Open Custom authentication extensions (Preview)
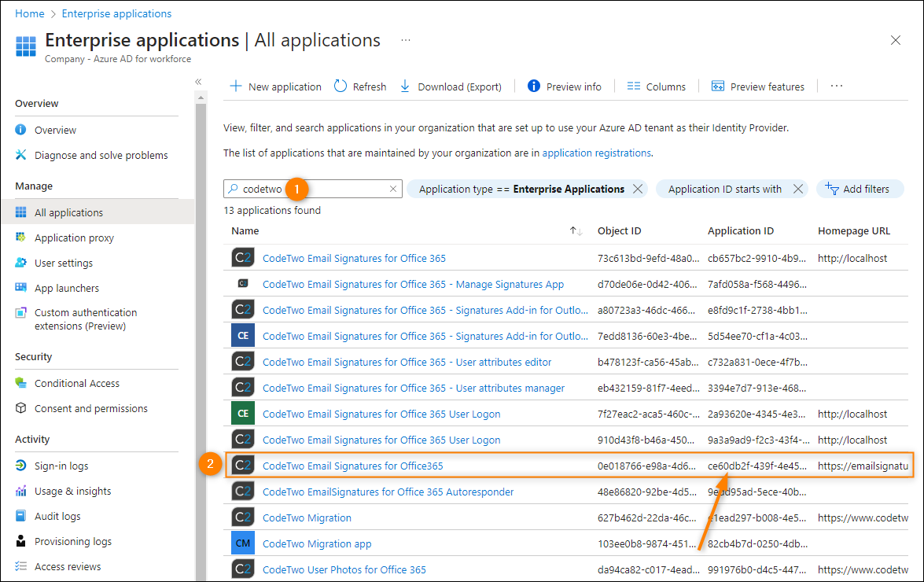924x582 pixels. 86,319
